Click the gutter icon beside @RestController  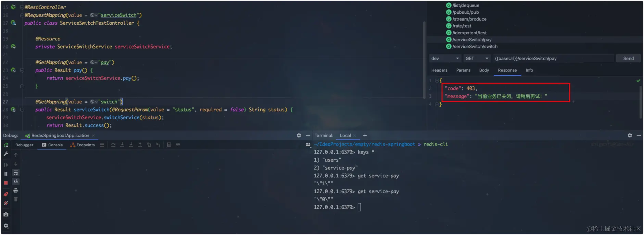tap(13, 7)
